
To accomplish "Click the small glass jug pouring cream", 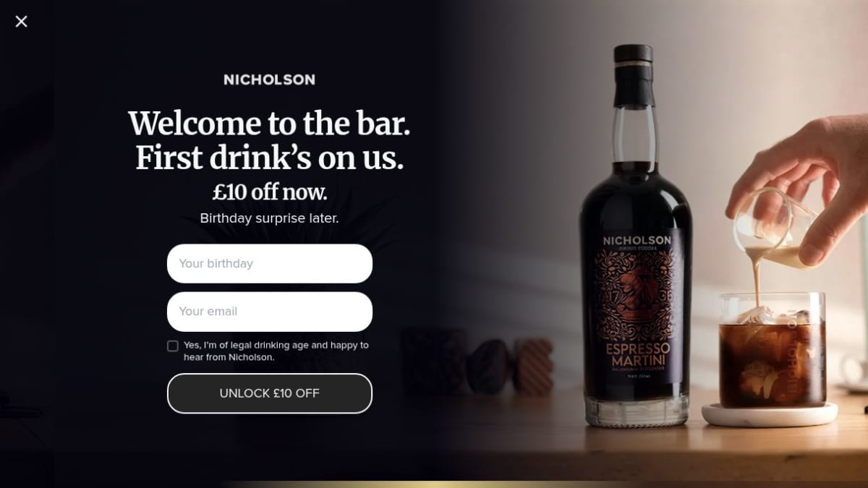I will click(775, 228).
